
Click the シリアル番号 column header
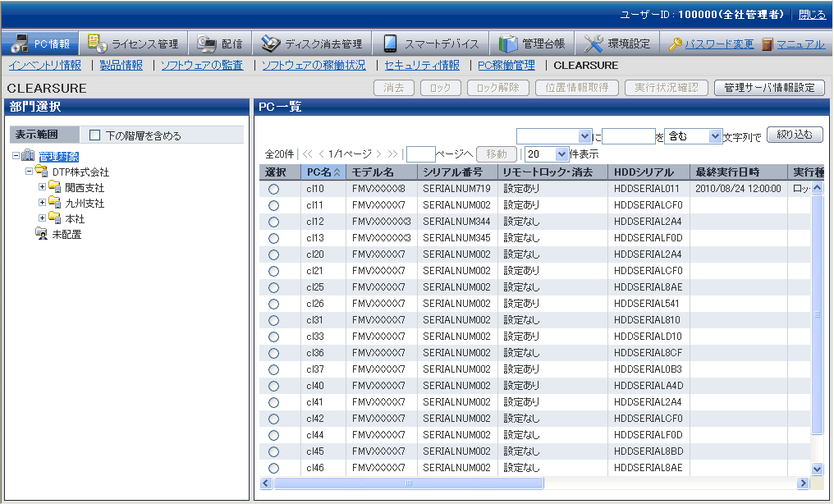(457, 172)
